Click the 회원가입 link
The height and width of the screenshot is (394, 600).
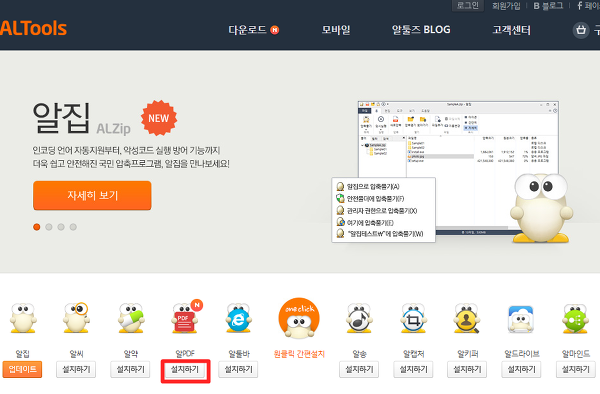coord(506,6)
